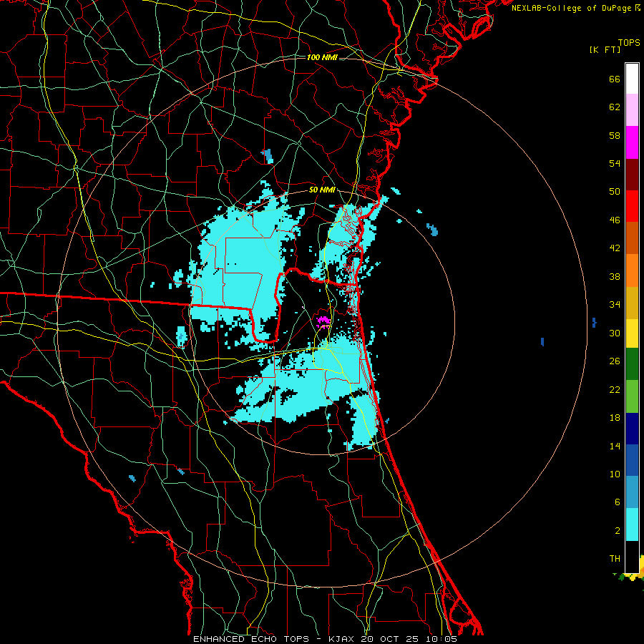
Task: Click the 54 value on the scale
Action: point(615,163)
